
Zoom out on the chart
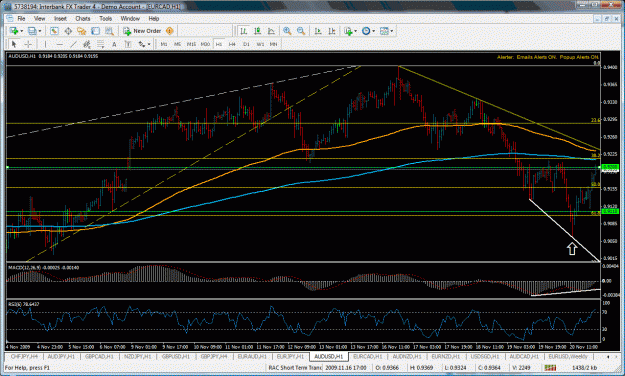[x=301, y=31]
